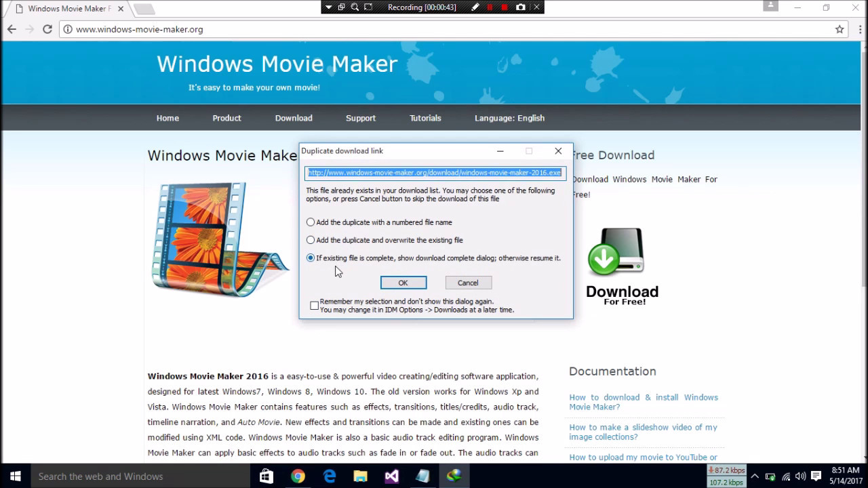This screenshot has height=488, width=868.
Task: Click the duplicate download URL field
Action: (435, 173)
